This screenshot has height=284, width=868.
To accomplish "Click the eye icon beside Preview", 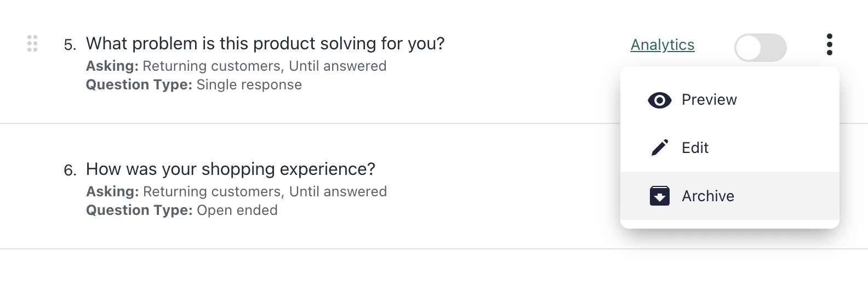I will (x=659, y=100).
